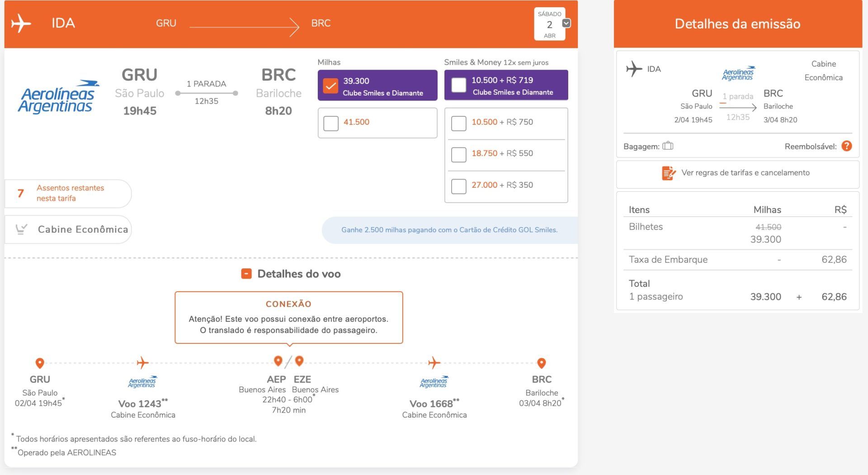
Task: Click the 7 Assentos restantes badge
Action: [68, 194]
